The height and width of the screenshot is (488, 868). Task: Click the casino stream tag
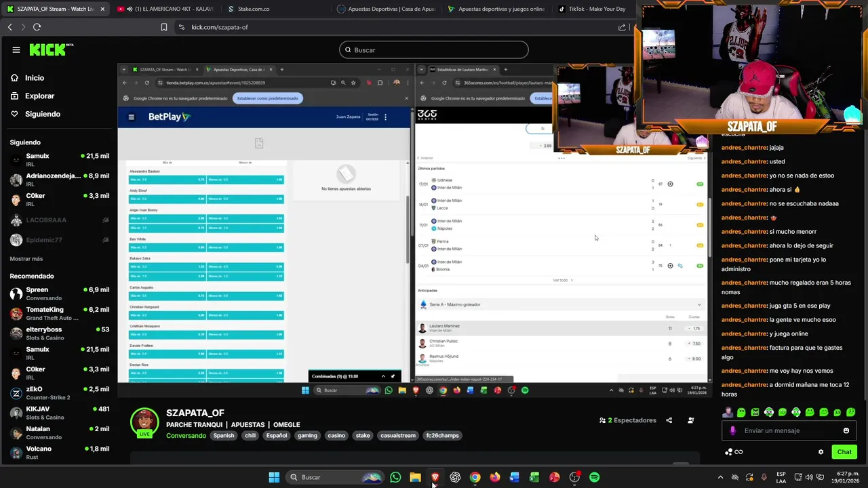(336, 436)
